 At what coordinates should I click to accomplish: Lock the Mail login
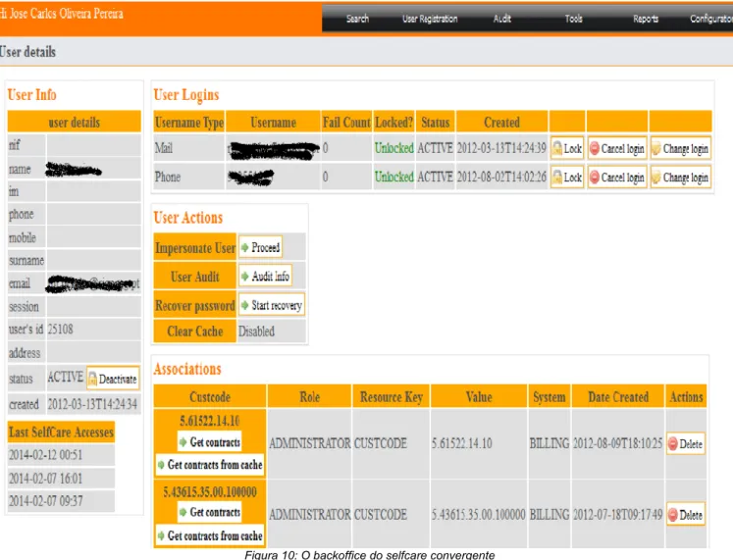567,148
